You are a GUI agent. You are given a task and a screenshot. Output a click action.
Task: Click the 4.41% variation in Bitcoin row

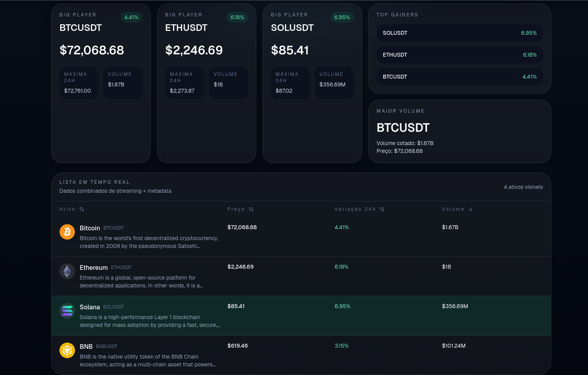click(342, 227)
